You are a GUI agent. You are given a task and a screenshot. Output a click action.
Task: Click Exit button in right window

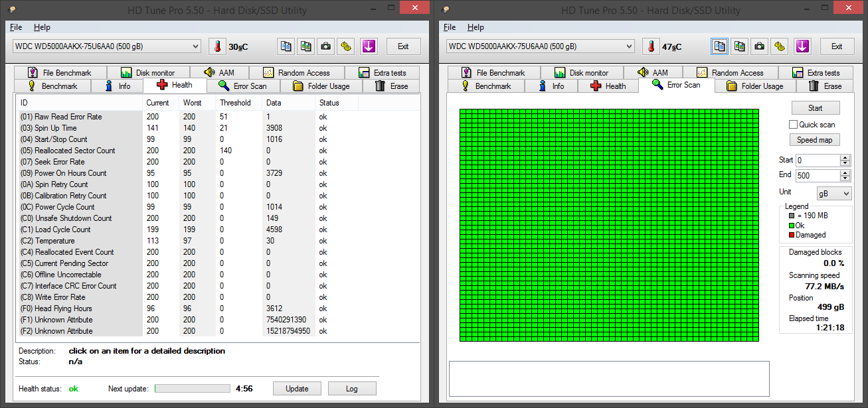pyautogui.click(x=837, y=46)
